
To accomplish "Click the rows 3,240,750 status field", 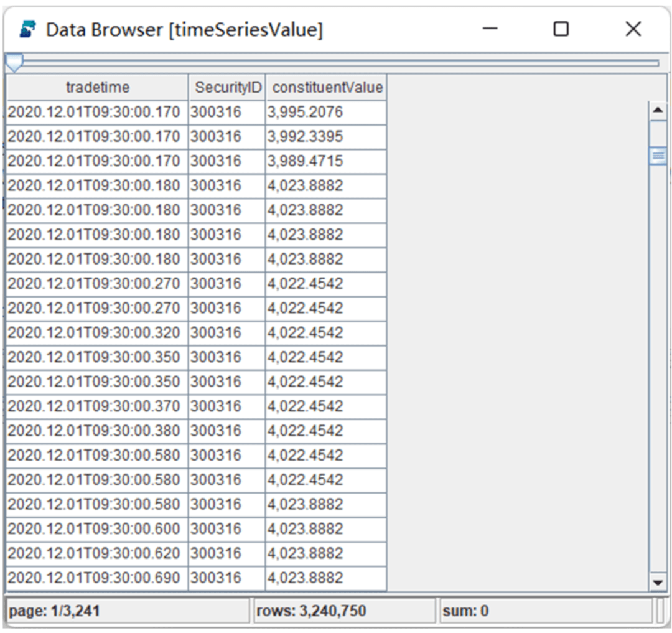I will click(345, 611).
